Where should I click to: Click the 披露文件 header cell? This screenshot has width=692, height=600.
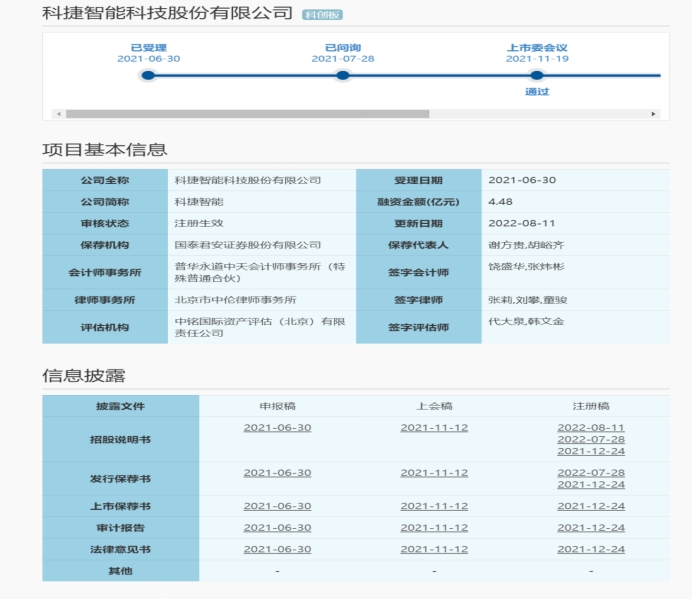pos(120,406)
